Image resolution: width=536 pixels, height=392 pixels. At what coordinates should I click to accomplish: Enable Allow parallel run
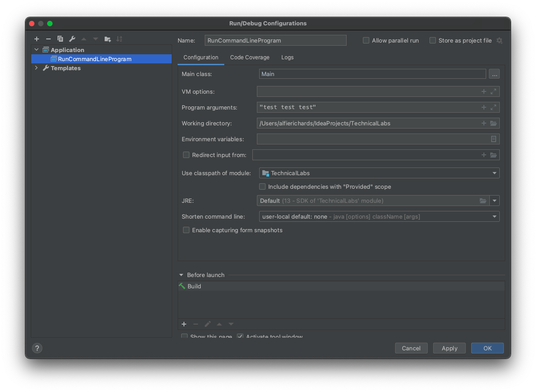(366, 40)
